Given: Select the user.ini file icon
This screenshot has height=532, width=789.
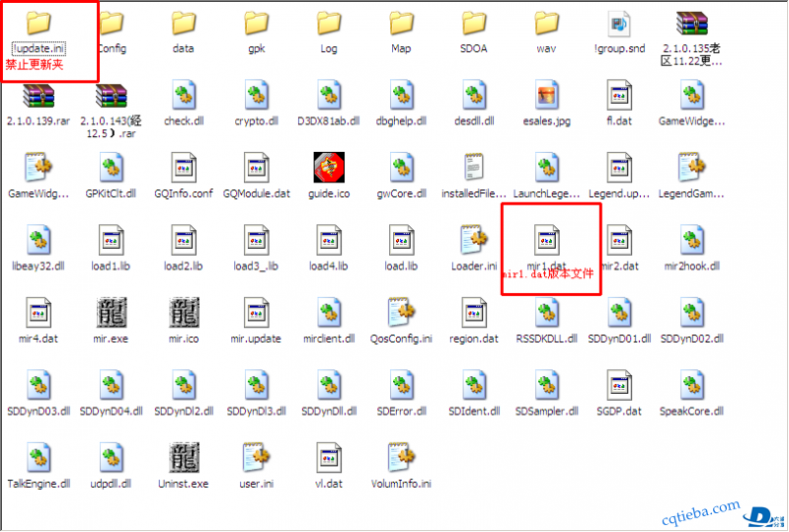Looking at the screenshot, I should [x=257, y=457].
